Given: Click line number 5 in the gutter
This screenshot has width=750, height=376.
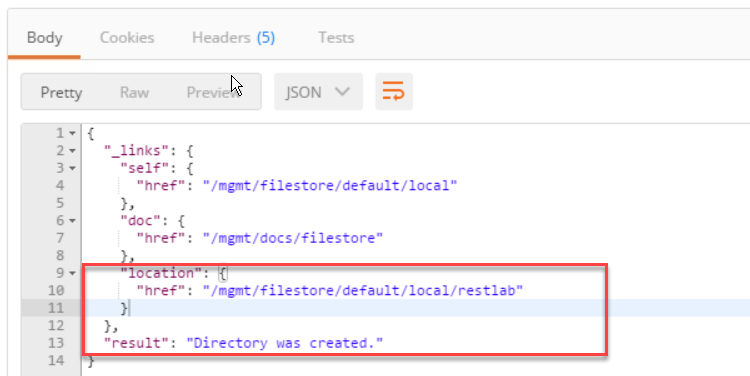Looking at the screenshot, I should 60,203.
